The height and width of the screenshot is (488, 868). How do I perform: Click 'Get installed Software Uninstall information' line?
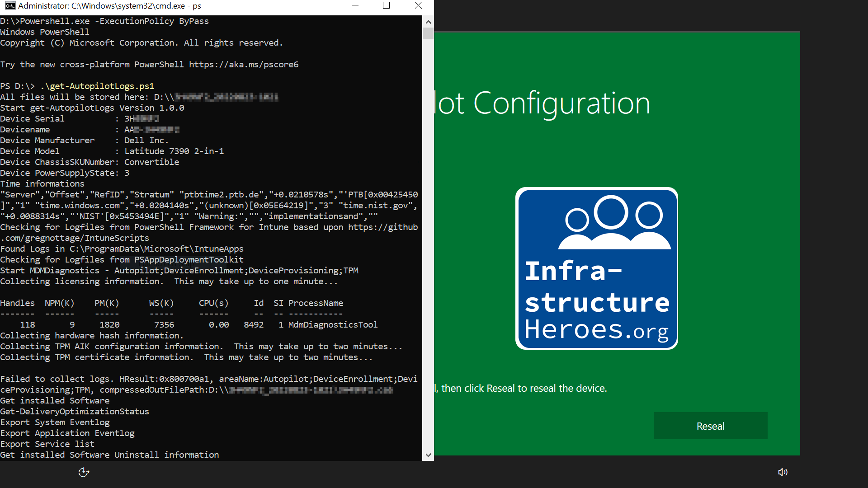109,455
